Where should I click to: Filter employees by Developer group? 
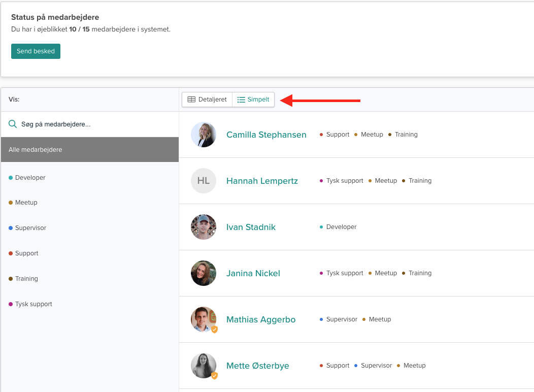click(x=30, y=178)
